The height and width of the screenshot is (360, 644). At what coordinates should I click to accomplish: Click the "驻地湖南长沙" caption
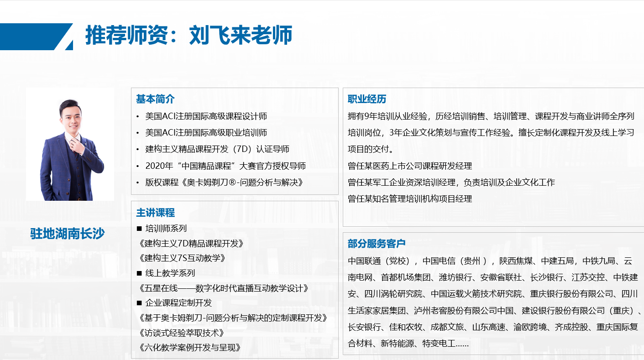point(68,234)
